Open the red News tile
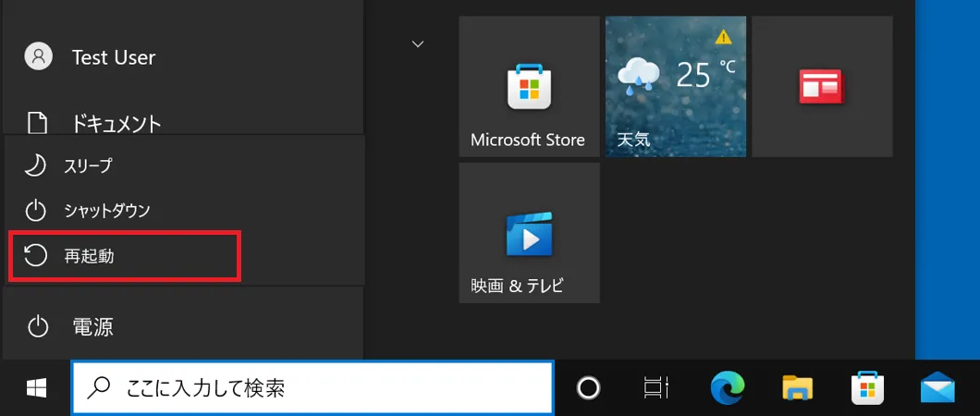980x416 pixels. [x=822, y=86]
